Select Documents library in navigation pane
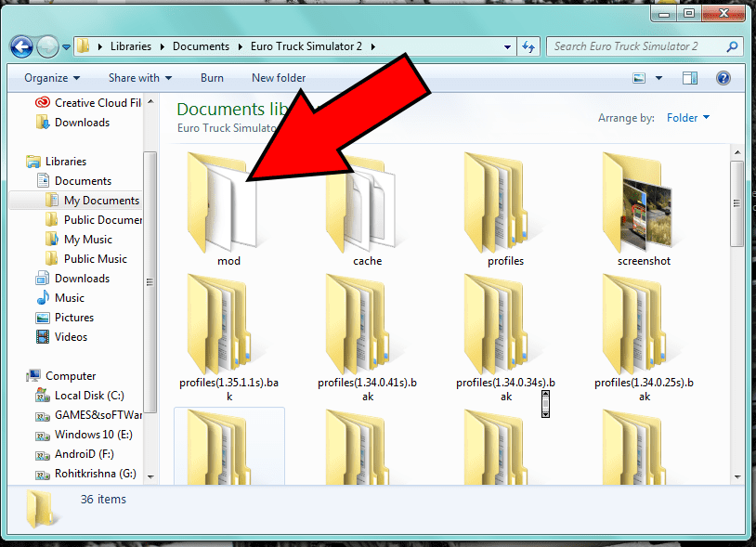This screenshot has height=547, width=756. point(73,181)
